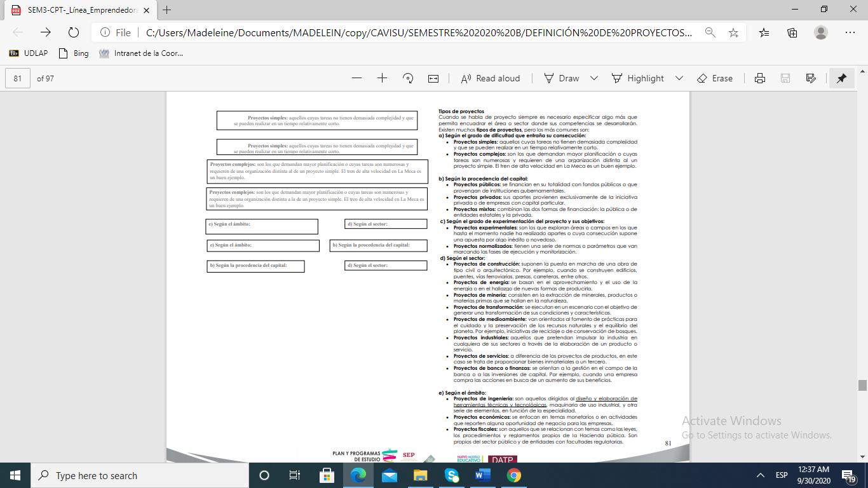Show hidden system tray icons

(x=760, y=475)
